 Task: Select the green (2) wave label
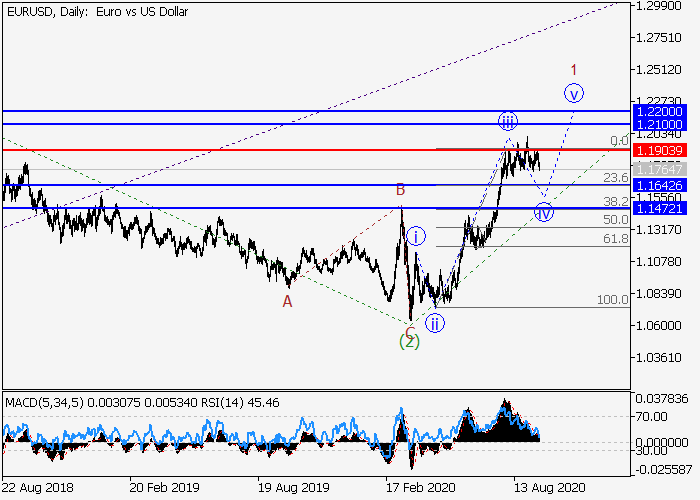pos(409,341)
